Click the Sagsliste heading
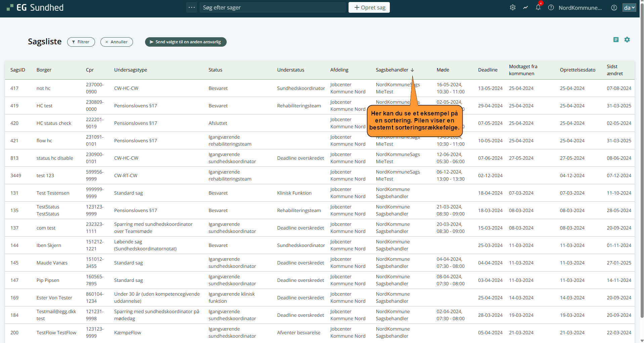 [x=45, y=42]
